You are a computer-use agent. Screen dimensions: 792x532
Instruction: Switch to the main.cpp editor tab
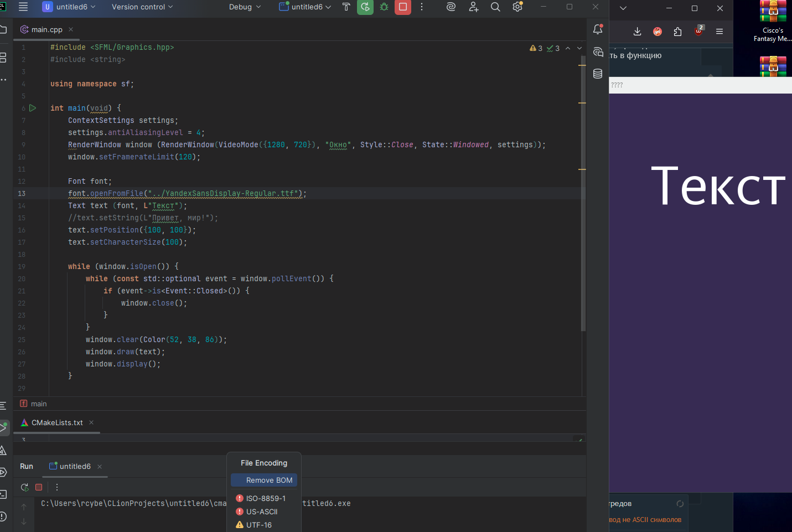46,30
